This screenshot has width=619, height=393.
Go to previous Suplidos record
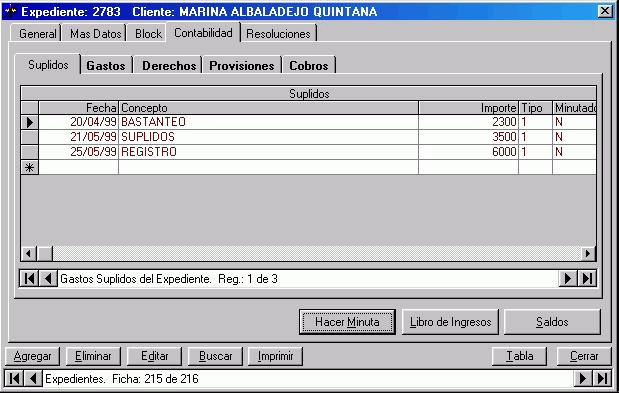pos(48,279)
